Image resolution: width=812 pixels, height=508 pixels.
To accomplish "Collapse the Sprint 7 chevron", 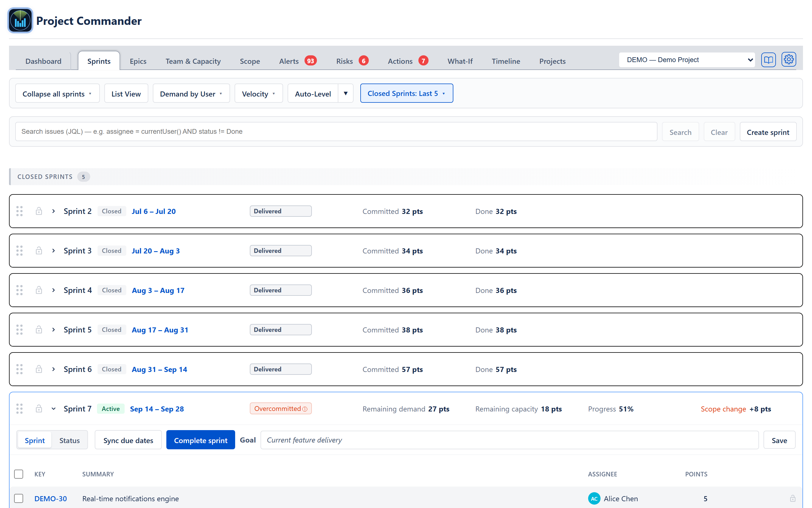I will coord(53,409).
